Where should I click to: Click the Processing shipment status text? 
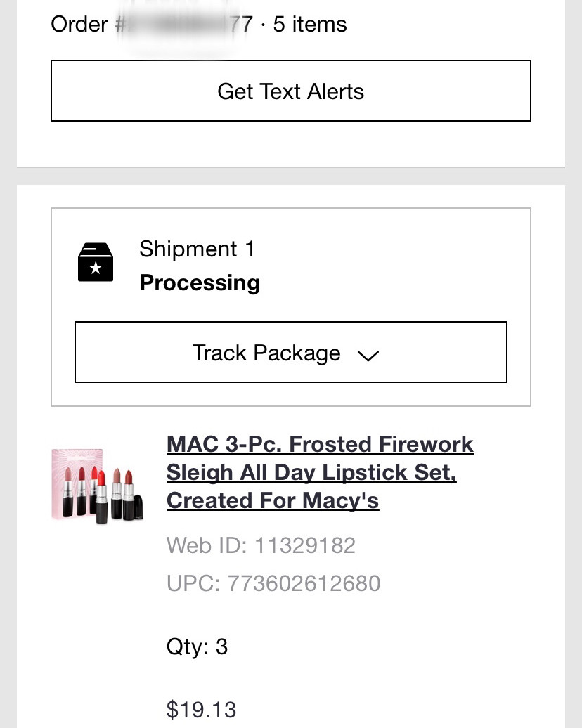[200, 282]
